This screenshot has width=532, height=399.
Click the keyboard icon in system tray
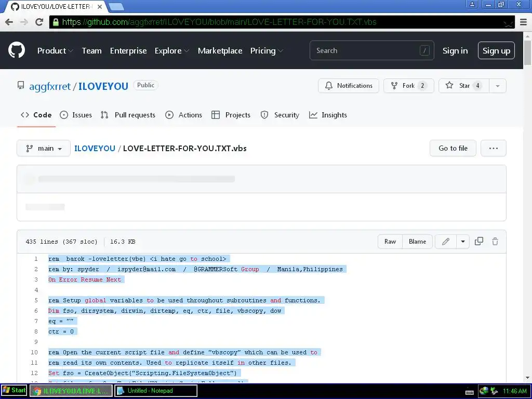pyautogui.click(x=470, y=392)
